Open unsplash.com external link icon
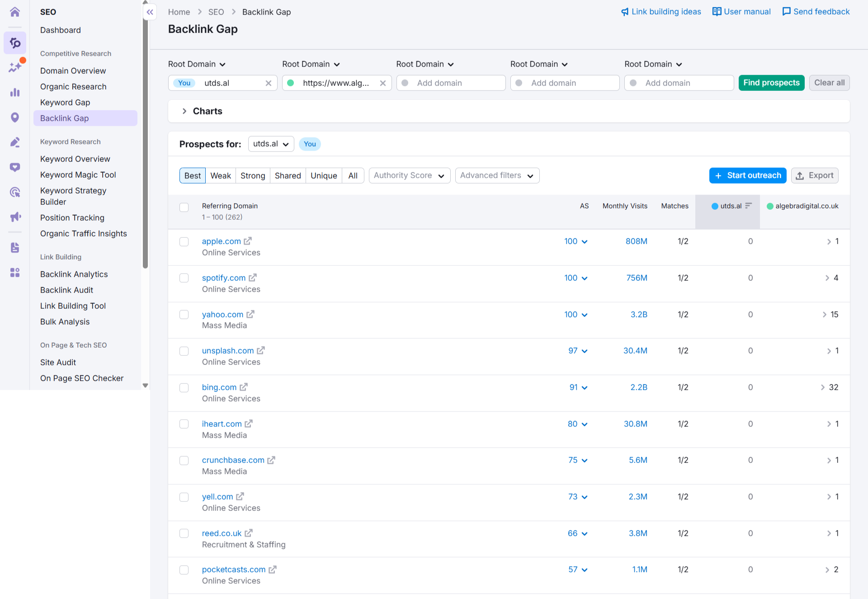This screenshot has height=599, width=868. coord(261,350)
